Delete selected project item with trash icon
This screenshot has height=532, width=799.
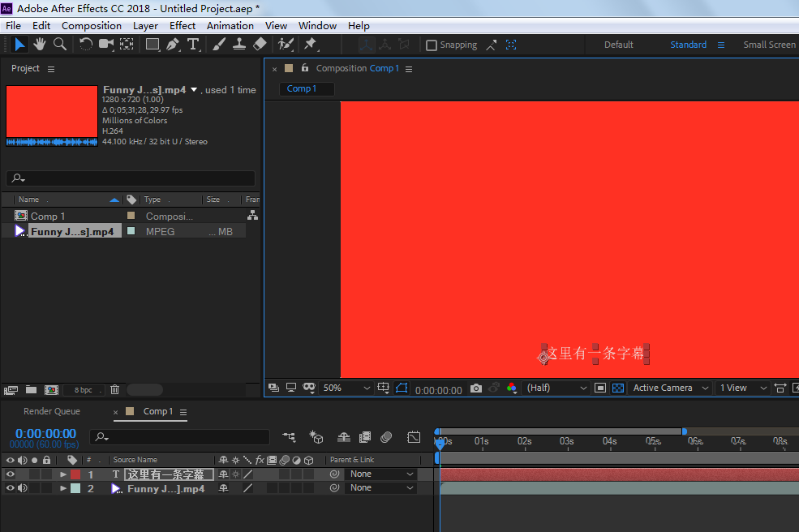coord(114,390)
